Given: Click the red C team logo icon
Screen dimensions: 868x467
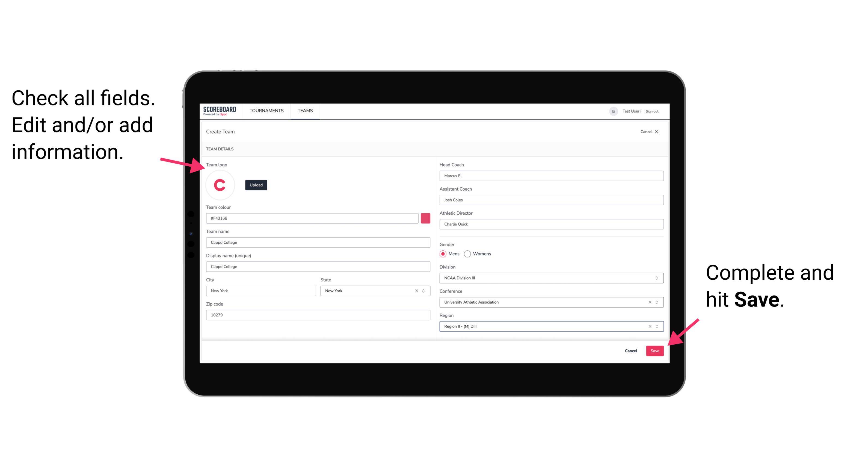Looking at the screenshot, I should pos(220,185).
